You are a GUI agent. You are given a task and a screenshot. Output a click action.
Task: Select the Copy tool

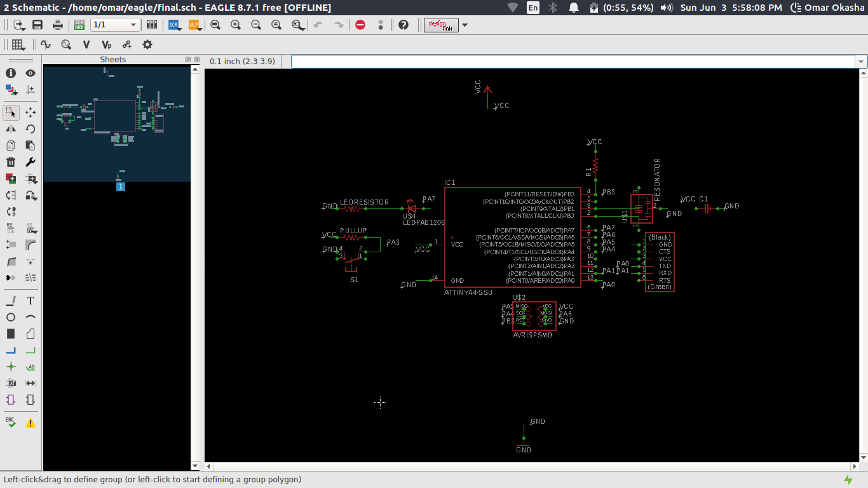(x=11, y=146)
